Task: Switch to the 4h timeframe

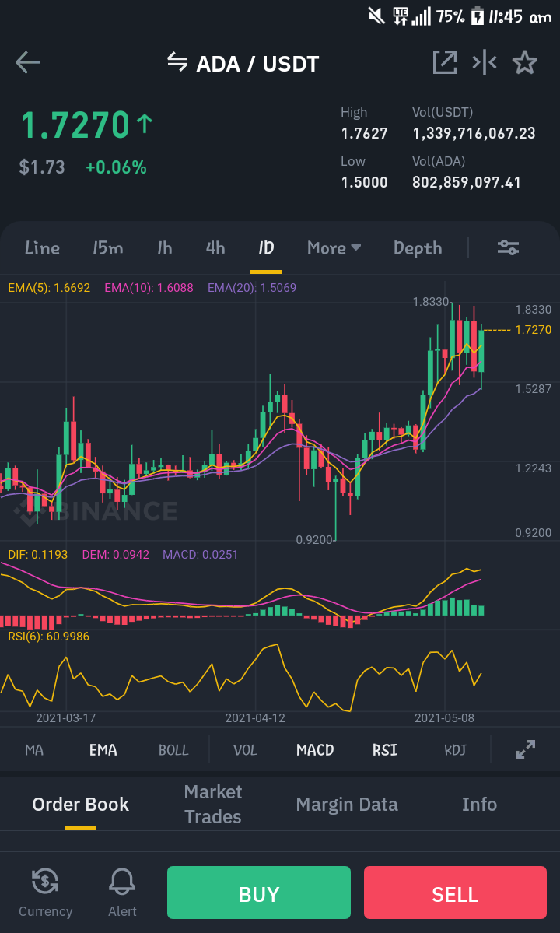Action: pyautogui.click(x=215, y=247)
